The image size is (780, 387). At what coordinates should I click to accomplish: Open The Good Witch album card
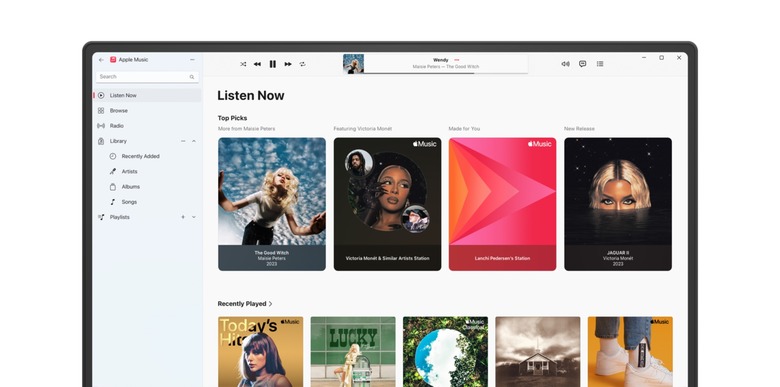272,204
